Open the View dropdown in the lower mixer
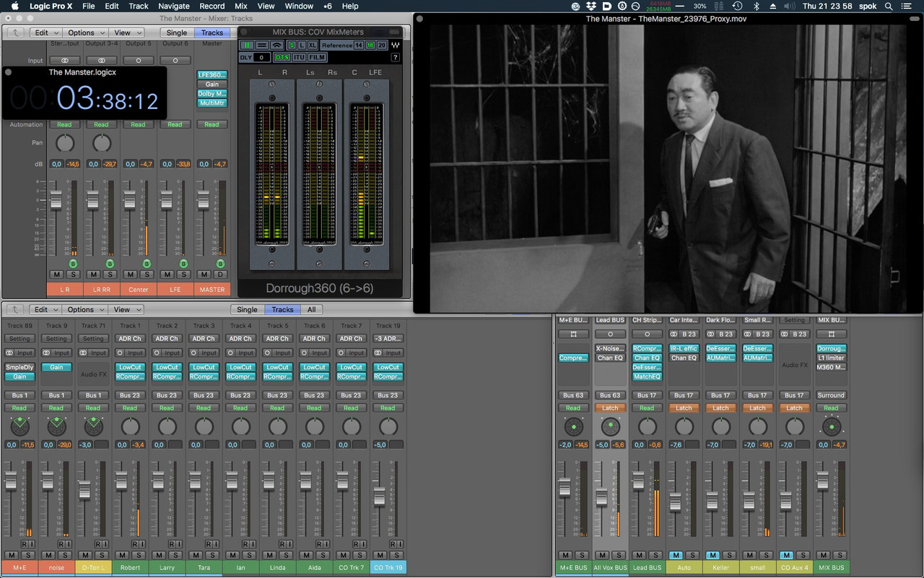This screenshot has height=578, width=924. click(x=126, y=309)
